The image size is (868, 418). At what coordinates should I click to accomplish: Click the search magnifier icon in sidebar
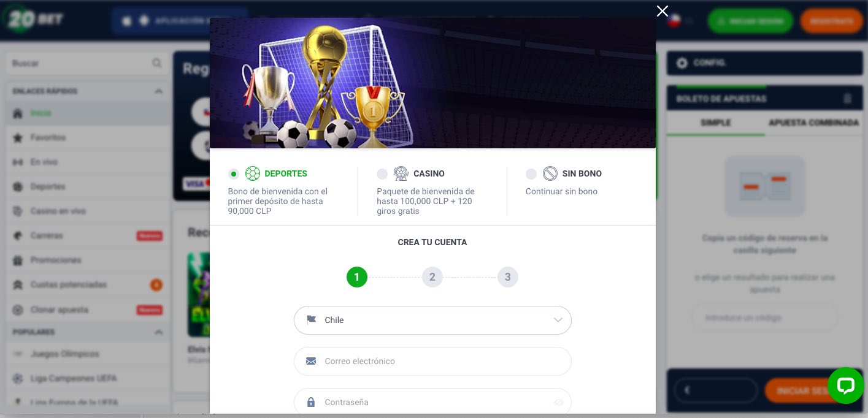pos(157,63)
